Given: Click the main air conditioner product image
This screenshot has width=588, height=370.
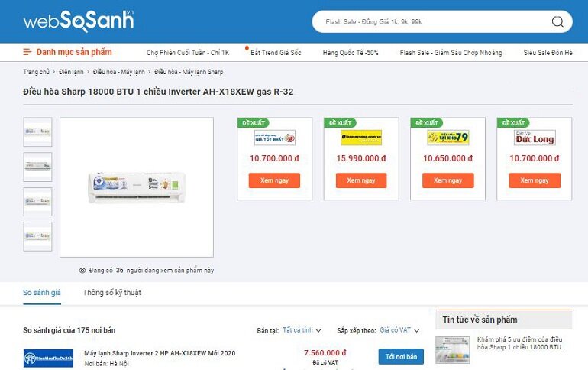Looking at the screenshot, I should 137,187.
